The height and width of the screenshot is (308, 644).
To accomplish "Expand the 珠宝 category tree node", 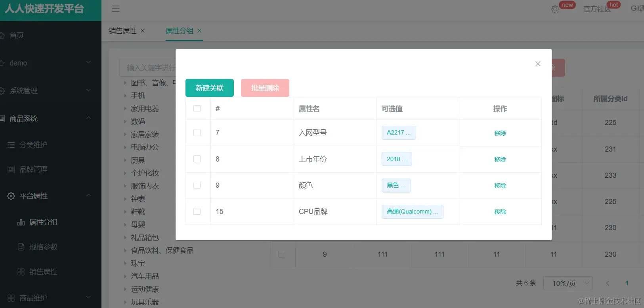I will [x=125, y=264].
